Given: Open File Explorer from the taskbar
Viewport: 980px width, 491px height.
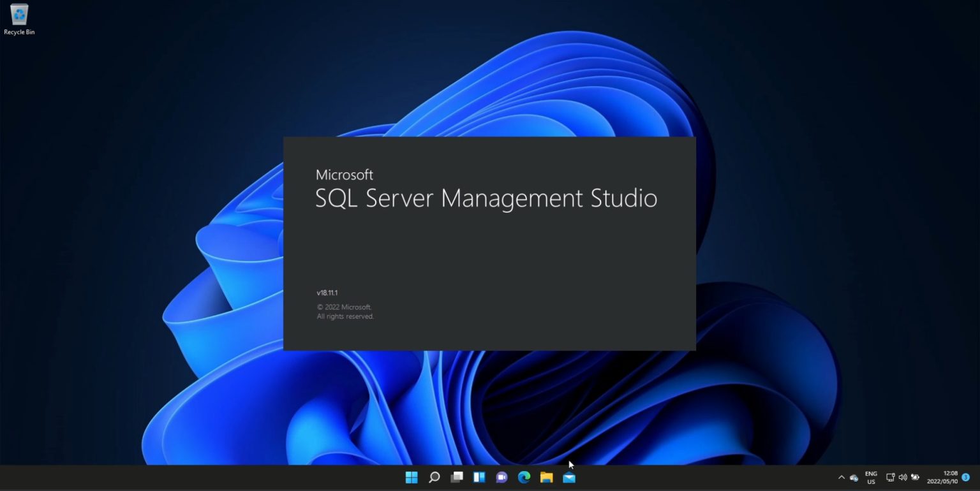Looking at the screenshot, I should [547, 477].
